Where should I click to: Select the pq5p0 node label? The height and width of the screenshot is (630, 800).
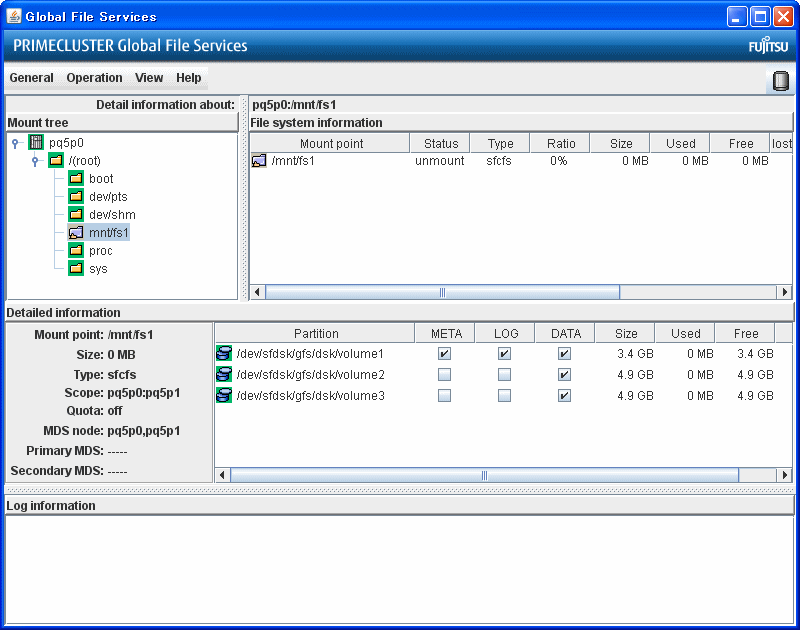tap(66, 143)
